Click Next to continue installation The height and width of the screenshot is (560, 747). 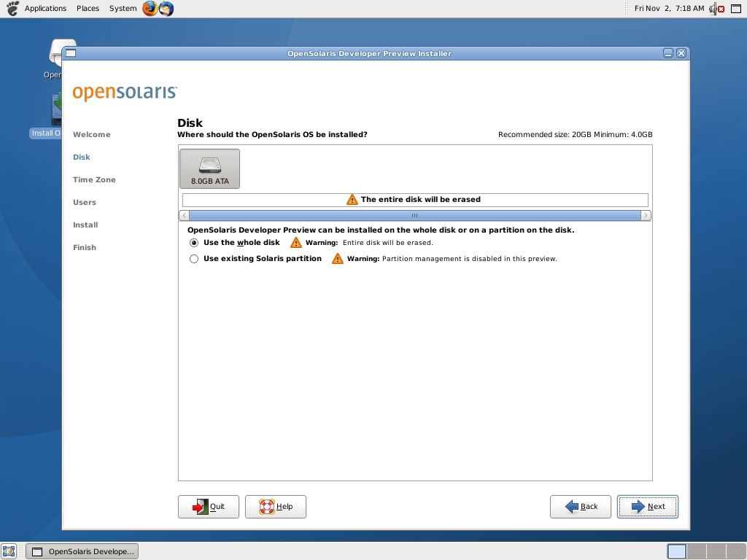pos(648,507)
